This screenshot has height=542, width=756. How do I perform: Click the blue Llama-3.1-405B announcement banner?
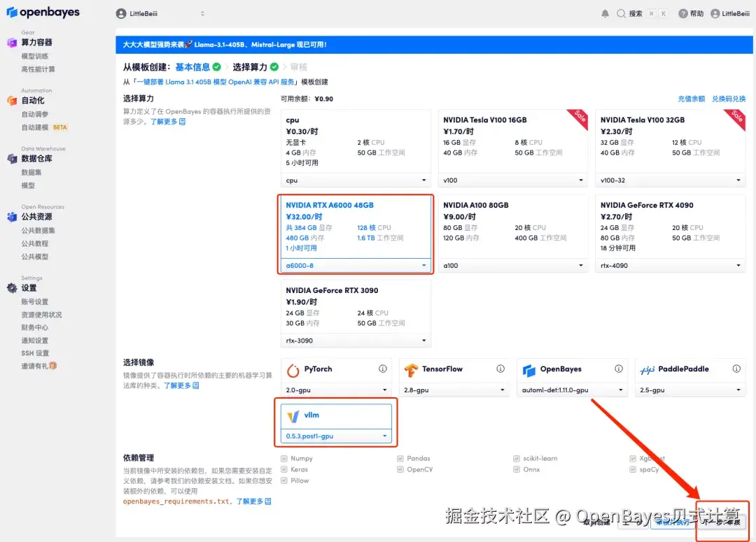tap(434, 44)
